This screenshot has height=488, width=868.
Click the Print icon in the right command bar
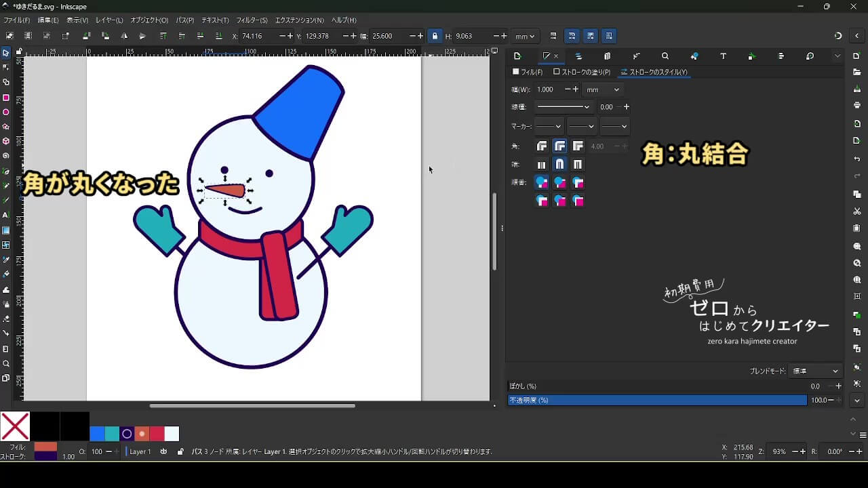[857, 105]
